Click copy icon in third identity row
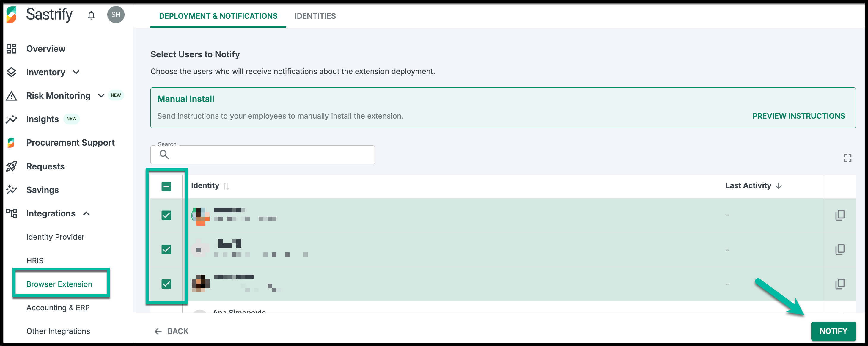The image size is (868, 346). click(840, 284)
